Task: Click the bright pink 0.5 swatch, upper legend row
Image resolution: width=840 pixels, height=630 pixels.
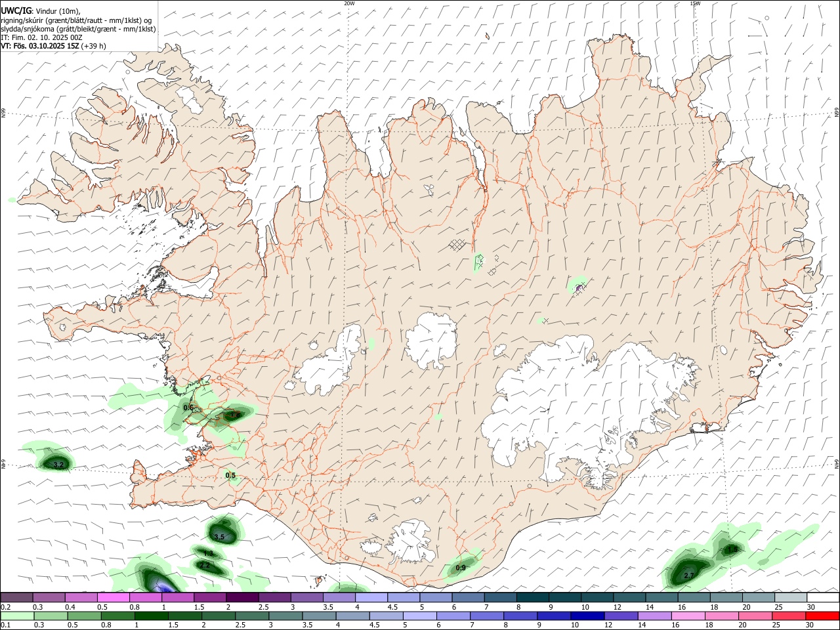Action: (x=113, y=598)
